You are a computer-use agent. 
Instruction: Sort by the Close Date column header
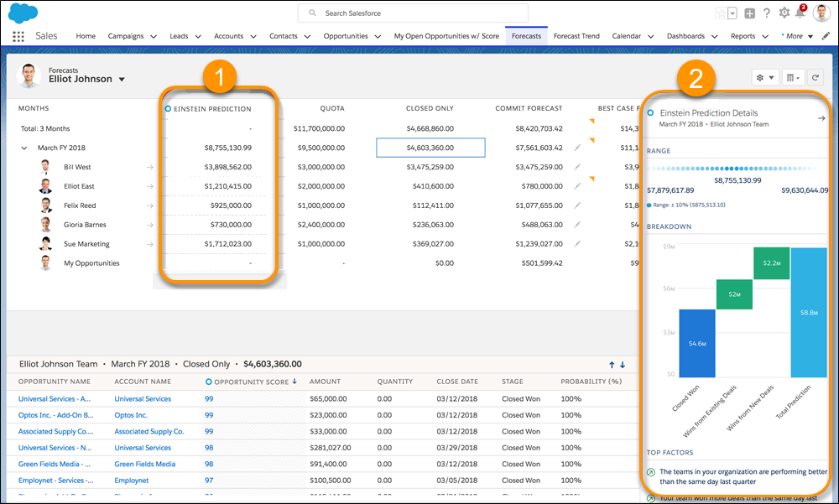click(457, 382)
